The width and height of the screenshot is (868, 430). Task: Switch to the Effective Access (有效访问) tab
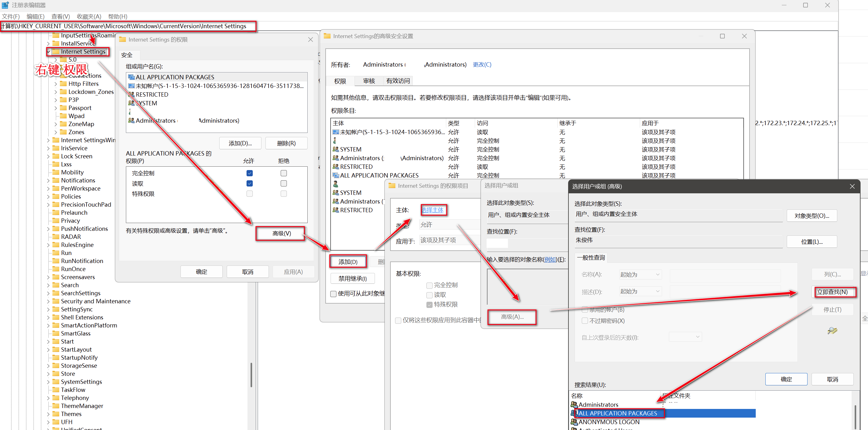[398, 81]
